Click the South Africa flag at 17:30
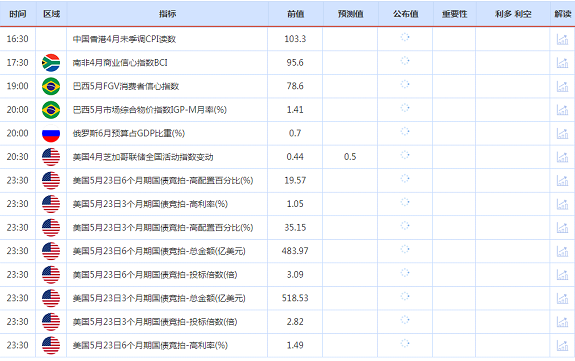The image size is (575, 361). (51, 63)
